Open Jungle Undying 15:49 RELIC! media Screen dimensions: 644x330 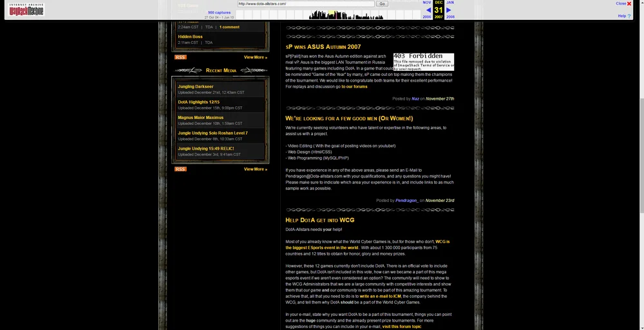206,148
